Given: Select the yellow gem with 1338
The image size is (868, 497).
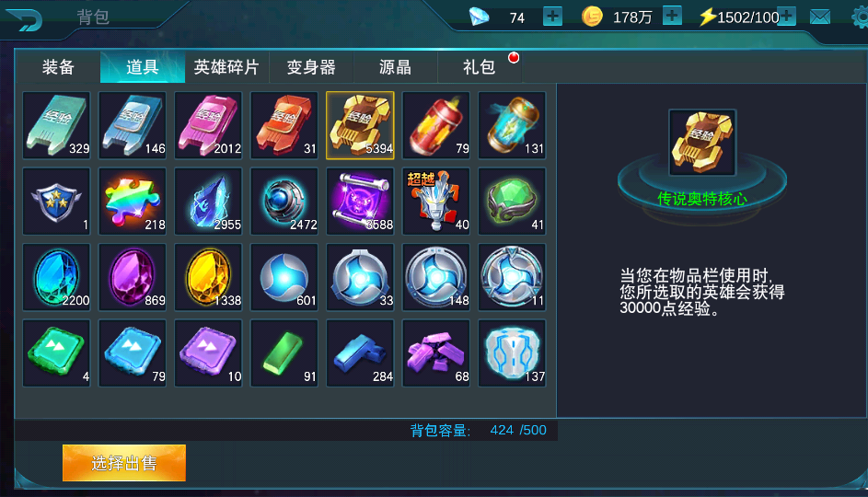Looking at the screenshot, I should pyautogui.click(x=208, y=277).
